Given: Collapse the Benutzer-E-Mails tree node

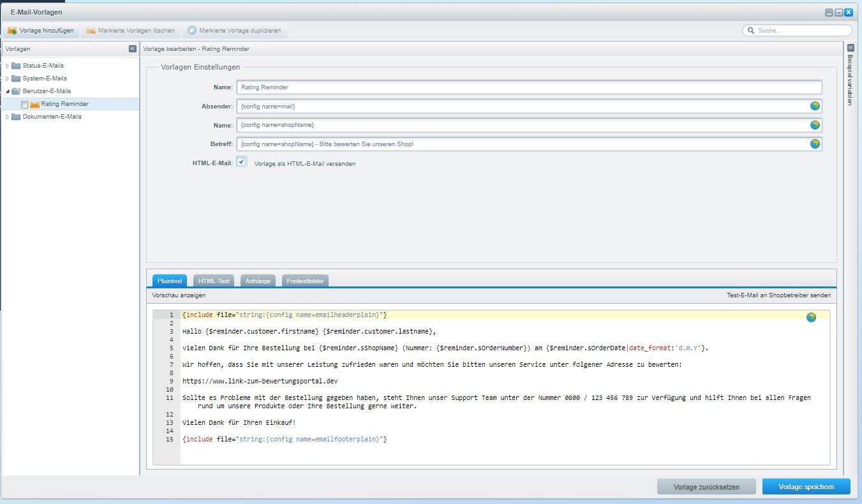Looking at the screenshot, I should (x=8, y=91).
